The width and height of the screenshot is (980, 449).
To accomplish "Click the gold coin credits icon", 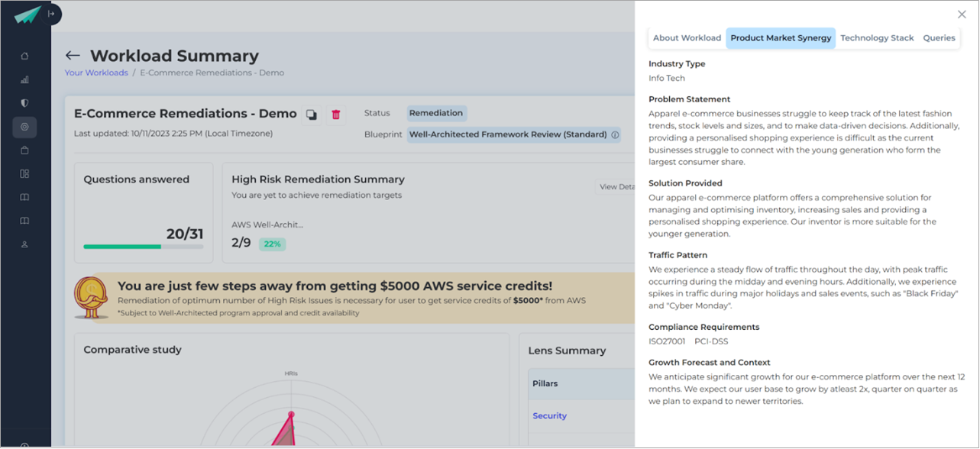I will click(92, 297).
